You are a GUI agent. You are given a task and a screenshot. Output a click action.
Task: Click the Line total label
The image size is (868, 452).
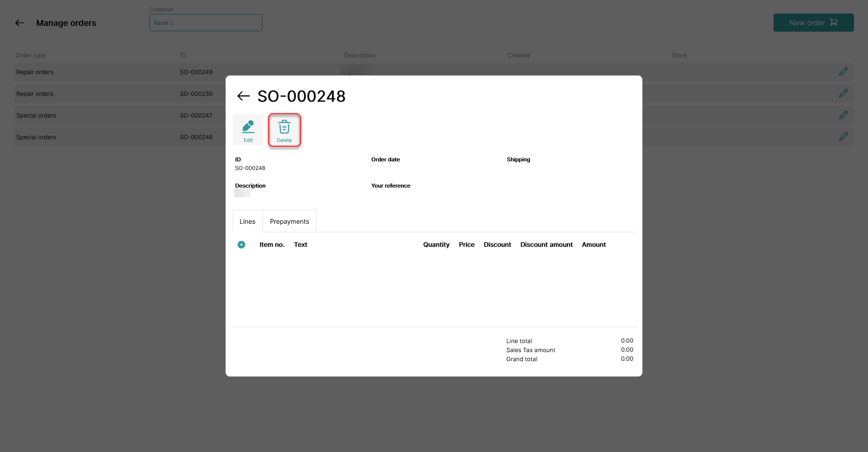(x=519, y=341)
